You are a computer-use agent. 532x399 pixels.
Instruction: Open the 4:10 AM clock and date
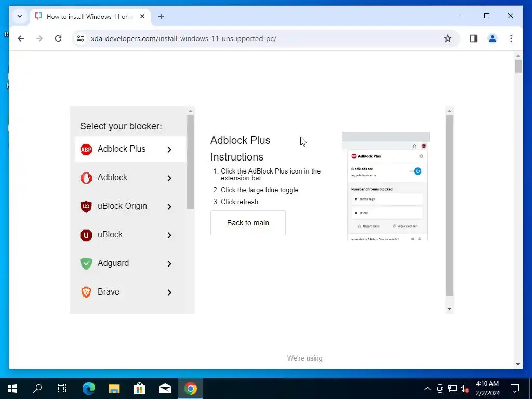tap(487, 389)
